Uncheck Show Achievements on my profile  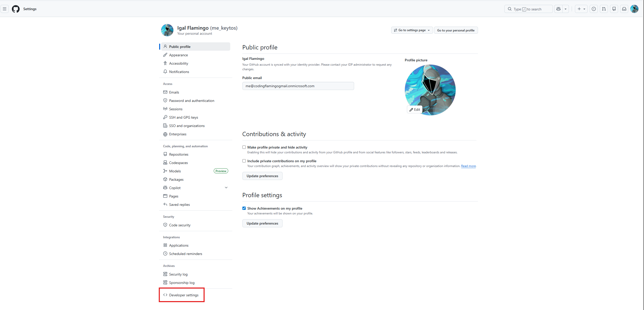[x=244, y=208]
